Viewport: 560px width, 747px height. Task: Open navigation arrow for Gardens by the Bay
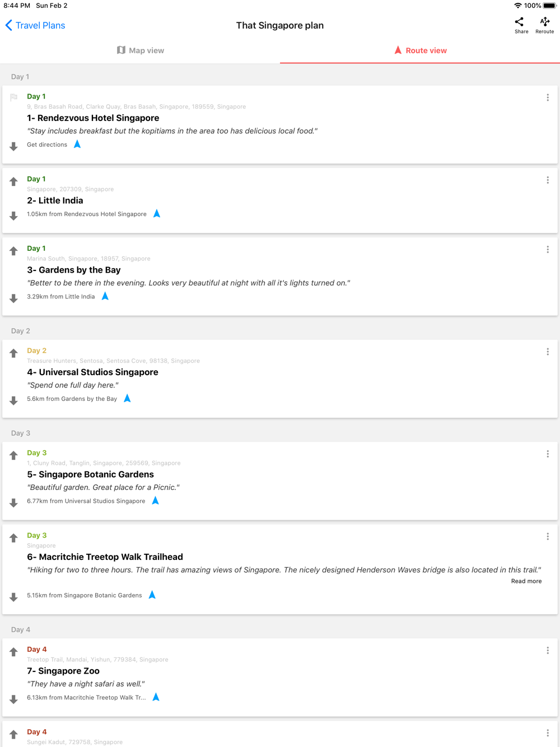pyautogui.click(x=105, y=296)
